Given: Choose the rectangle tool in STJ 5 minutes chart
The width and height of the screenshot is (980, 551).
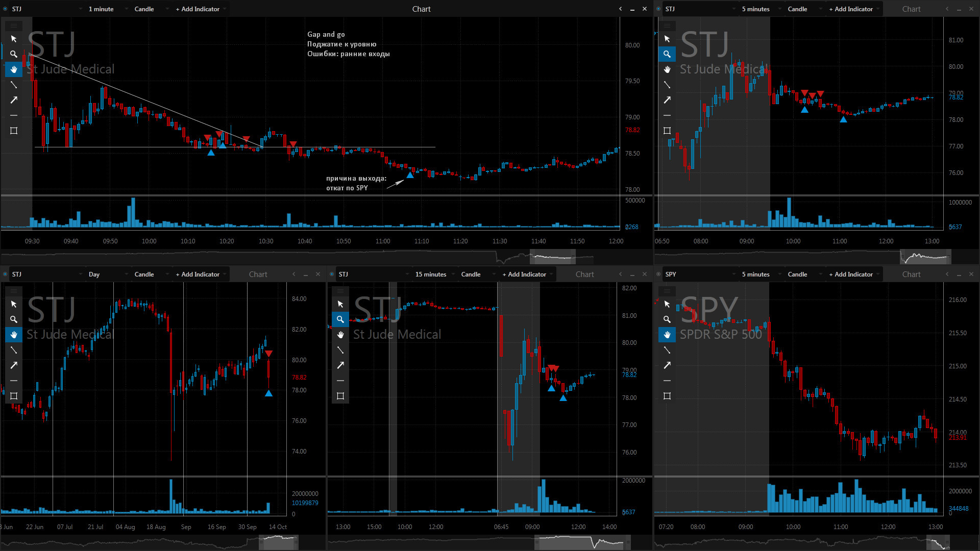Looking at the screenshot, I should pyautogui.click(x=667, y=131).
